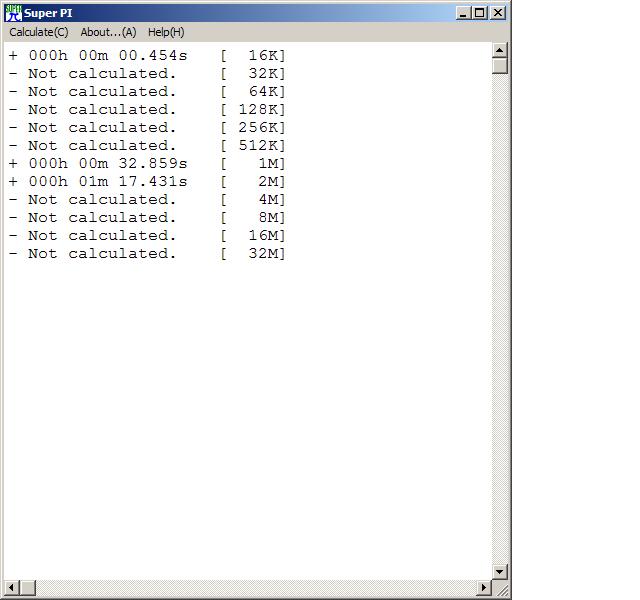Open the Help(H) menu
This screenshot has height=600, width=640.
pos(166,32)
